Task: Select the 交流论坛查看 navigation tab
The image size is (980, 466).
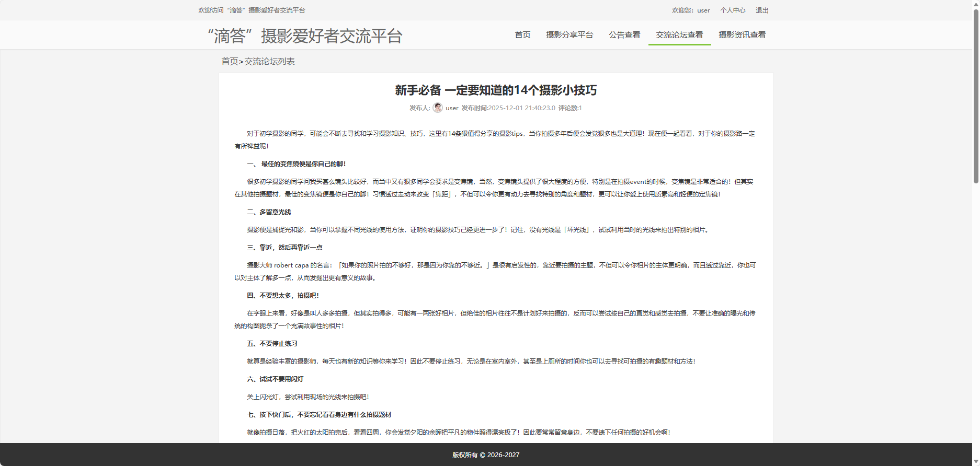Action: [x=679, y=35]
